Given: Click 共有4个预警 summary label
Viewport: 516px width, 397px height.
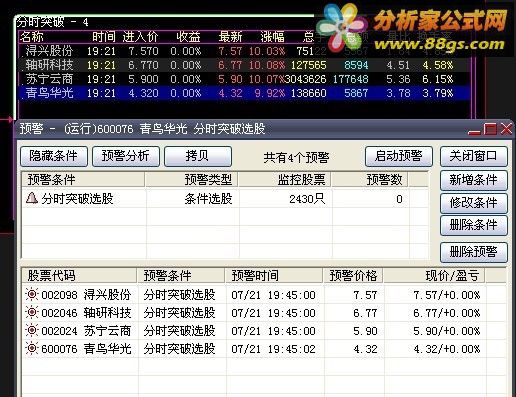Looking at the screenshot, I should (x=296, y=157).
